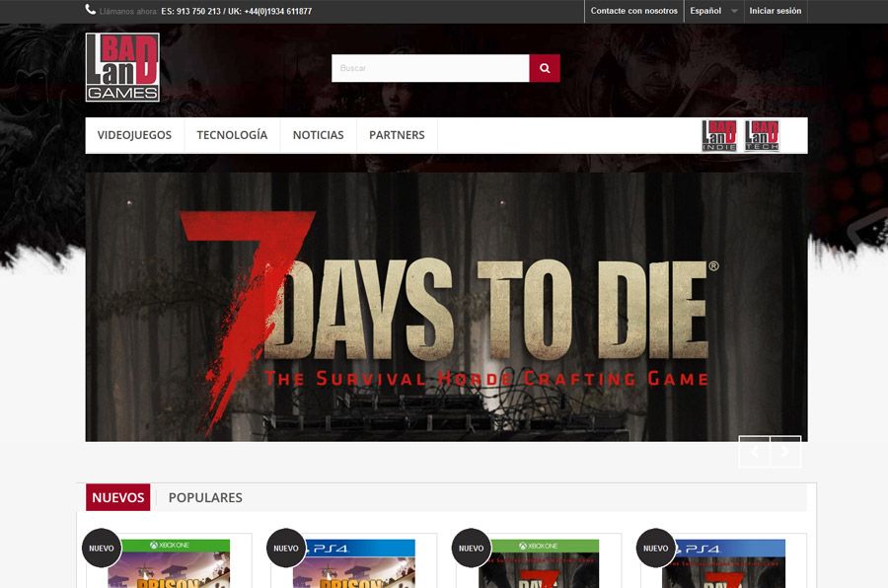The height and width of the screenshot is (588, 888).
Task: Focus the Buscar search field
Action: coord(430,68)
